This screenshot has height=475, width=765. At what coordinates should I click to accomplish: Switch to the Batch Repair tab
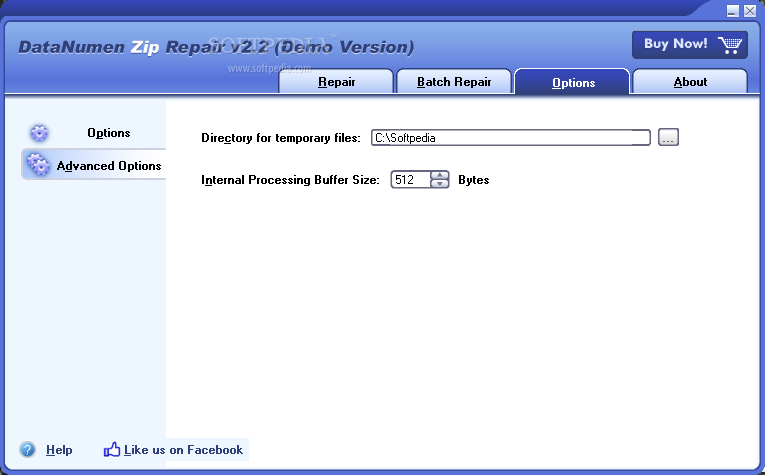click(x=454, y=82)
